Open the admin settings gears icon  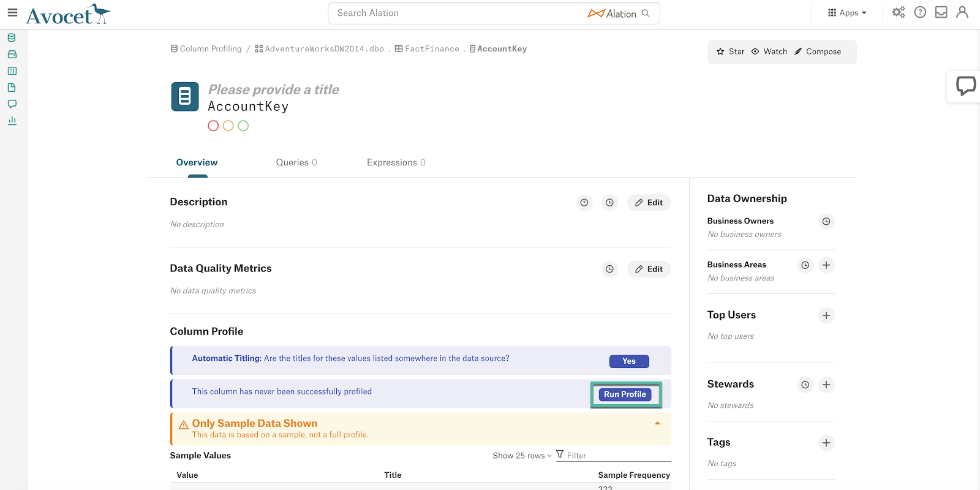point(899,12)
